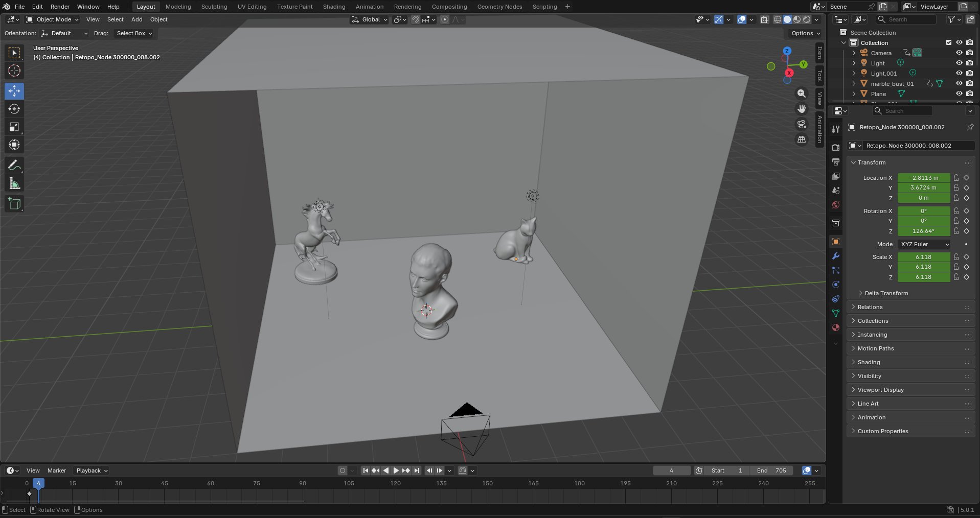980x518 pixels.
Task: Hide the Camera object in outliner
Action: point(959,53)
